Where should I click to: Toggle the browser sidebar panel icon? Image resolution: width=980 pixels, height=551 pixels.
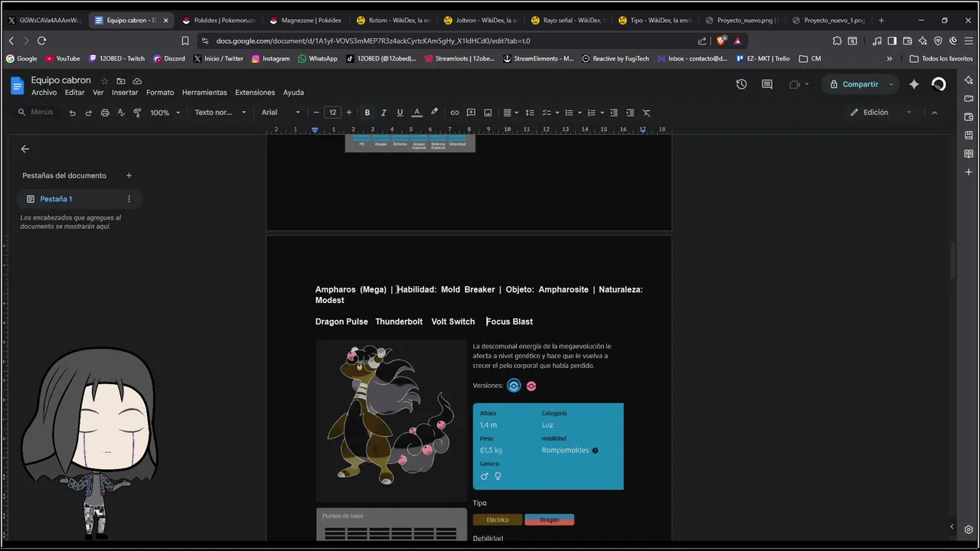[892, 41]
